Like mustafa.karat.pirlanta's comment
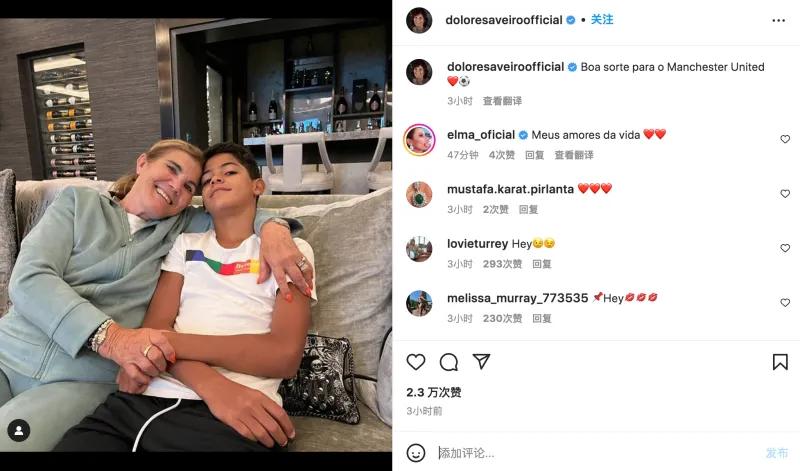 click(785, 194)
